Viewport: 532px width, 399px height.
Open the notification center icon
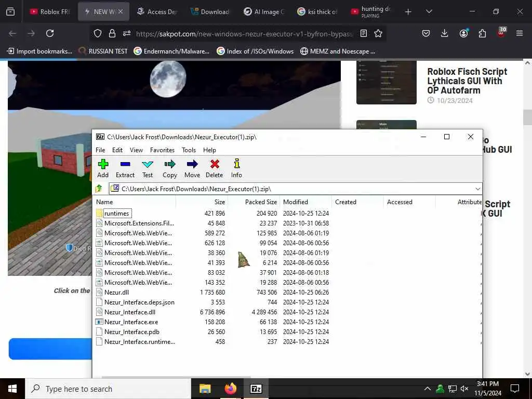(x=515, y=389)
